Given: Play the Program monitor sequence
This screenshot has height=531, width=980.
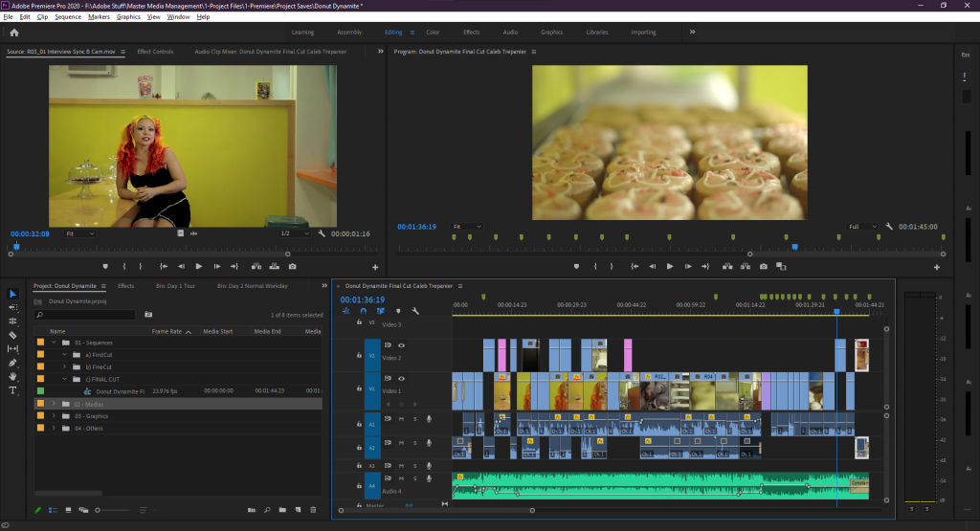Looking at the screenshot, I should click(x=670, y=266).
